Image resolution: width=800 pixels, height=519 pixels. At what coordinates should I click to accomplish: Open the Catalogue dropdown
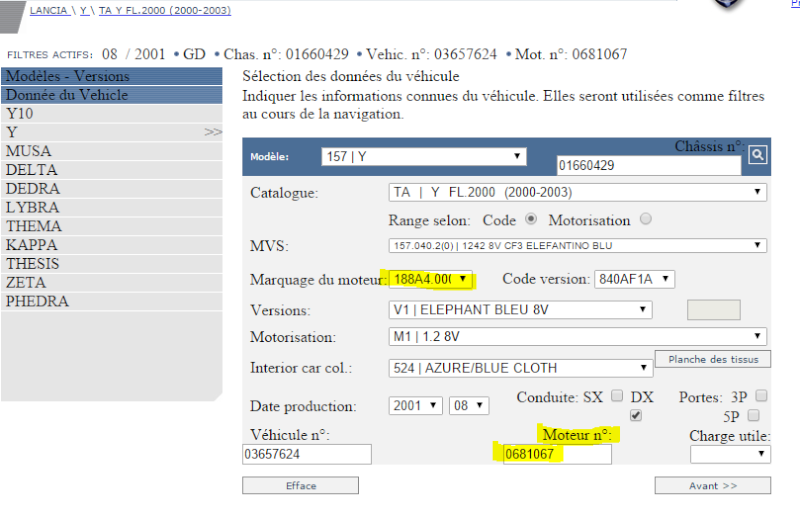578,192
